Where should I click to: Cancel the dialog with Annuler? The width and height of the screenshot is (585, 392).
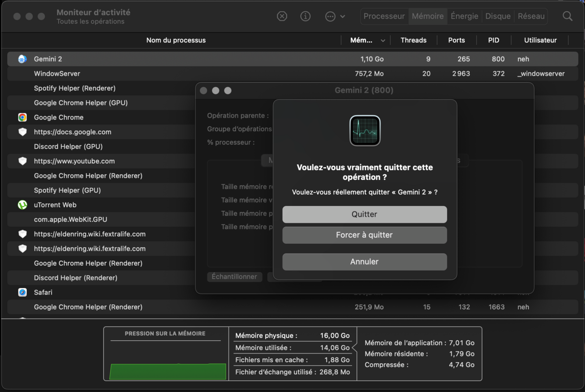[365, 262]
